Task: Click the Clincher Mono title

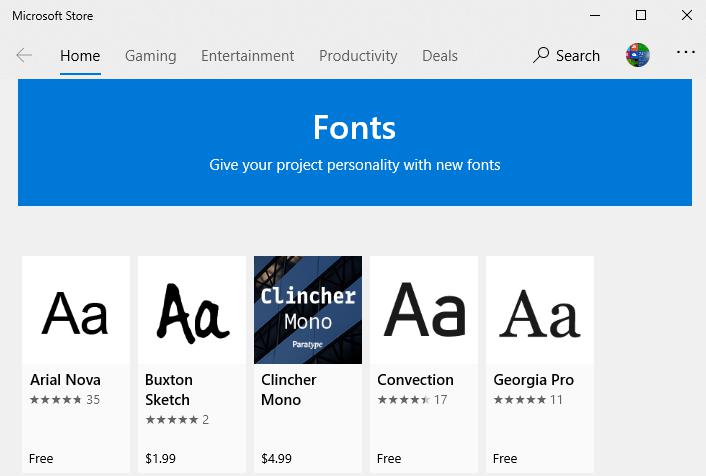Action: tap(289, 390)
